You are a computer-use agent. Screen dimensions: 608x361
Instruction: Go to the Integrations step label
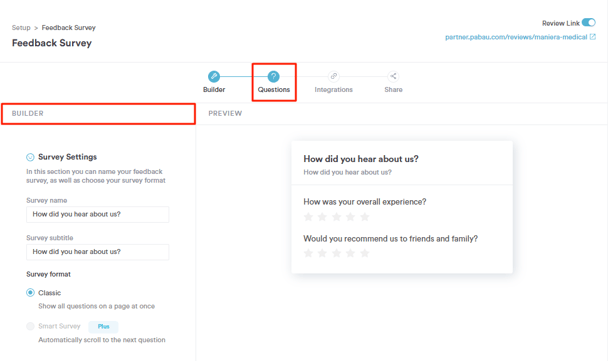point(333,90)
